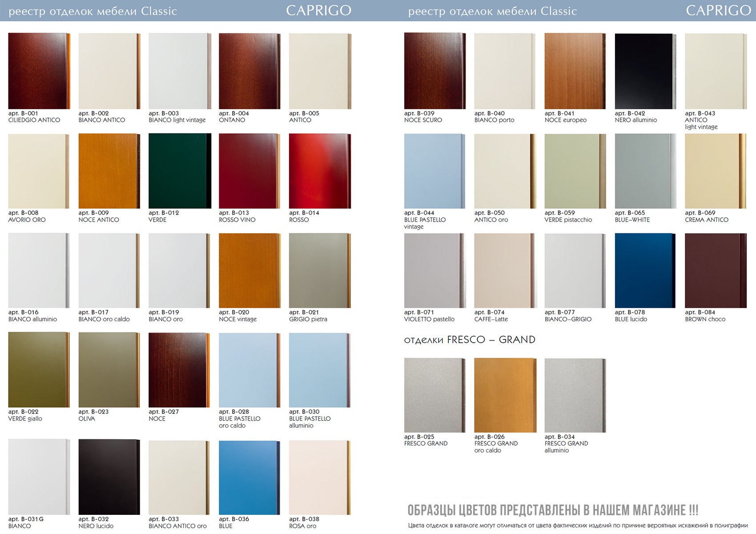
Task: Select the BLUE lucido B-078 swatch
Action: [x=645, y=271]
